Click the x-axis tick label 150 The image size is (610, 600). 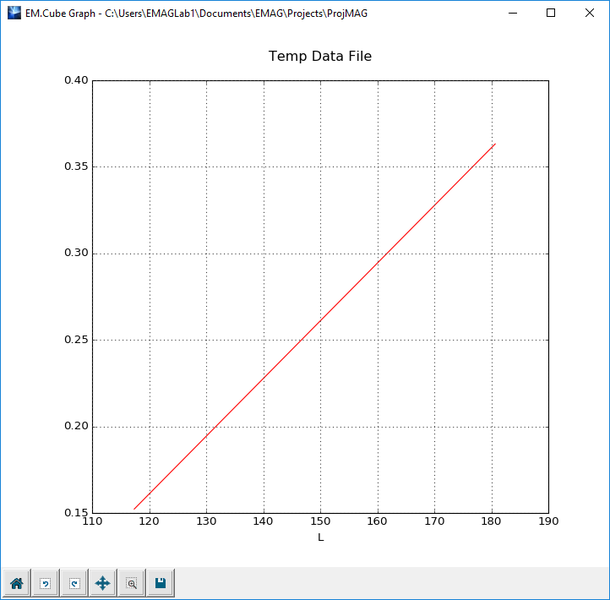click(x=320, y=521)
